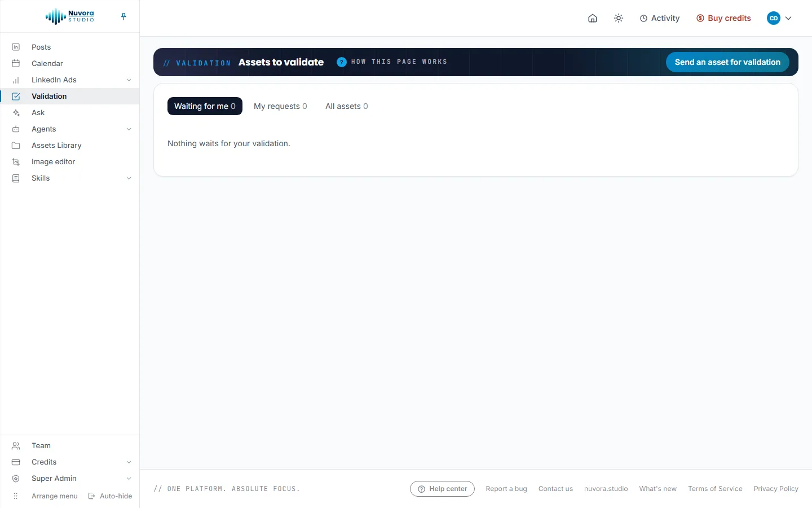
Task: Click the Skills document icon
Action: (16, 178)
